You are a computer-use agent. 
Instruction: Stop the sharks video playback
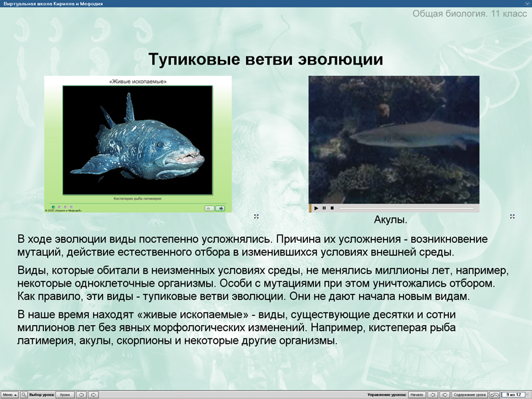coord(332,207)
